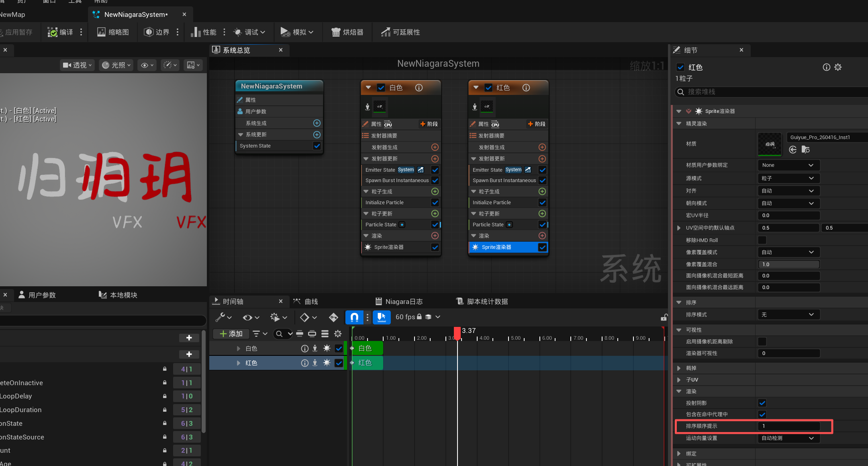
Task: Open the 排序模式 dropdown
Action: click(788, 314)
